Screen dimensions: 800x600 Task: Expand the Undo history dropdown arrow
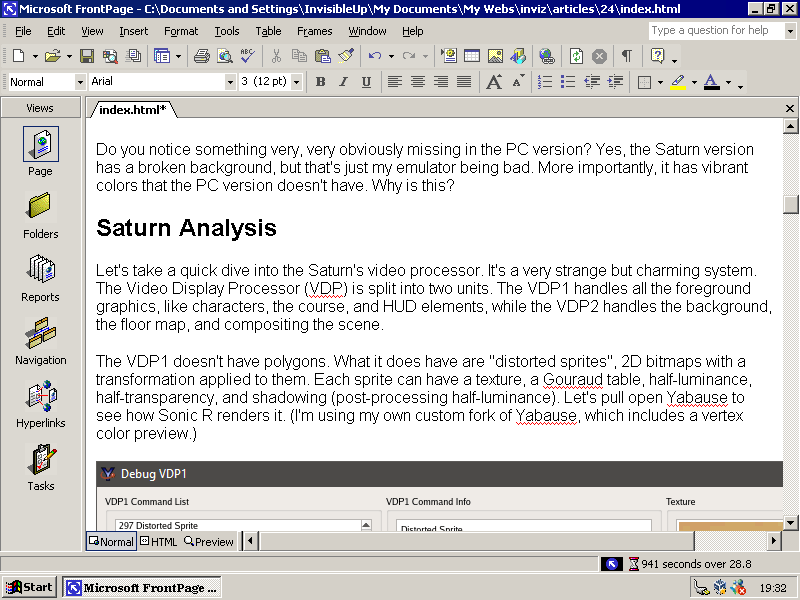tap(391, 56)
